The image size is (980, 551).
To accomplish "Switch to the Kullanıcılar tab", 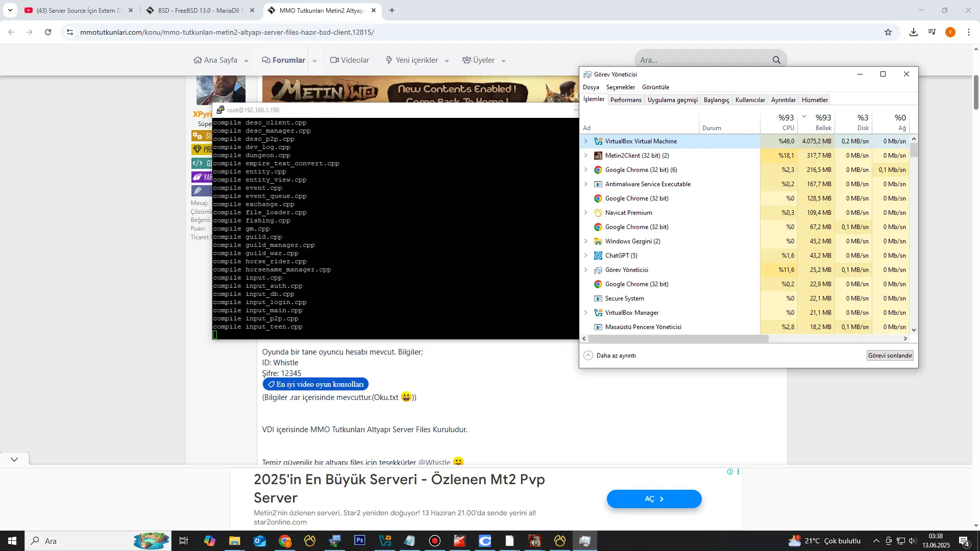I will 750,100.
